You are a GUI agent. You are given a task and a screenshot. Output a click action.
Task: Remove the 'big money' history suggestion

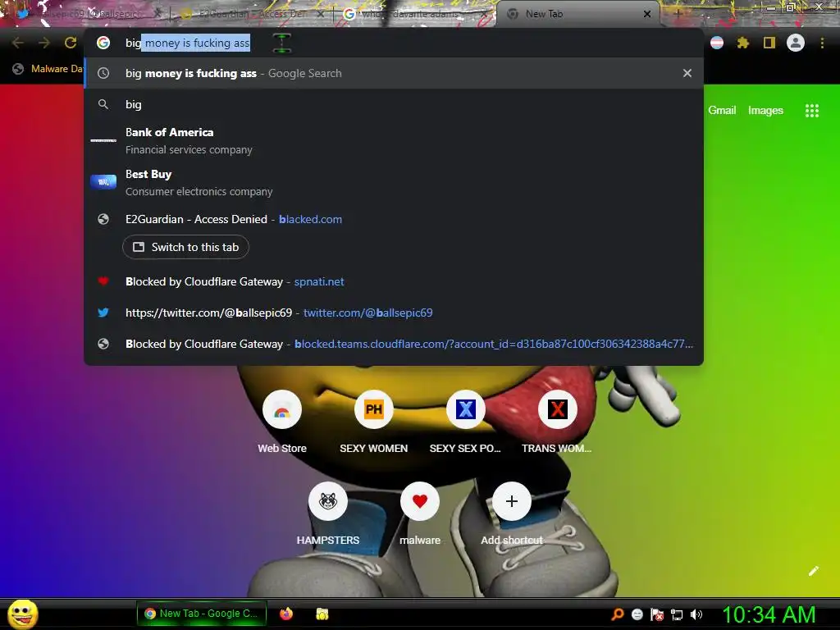(687, 73)
